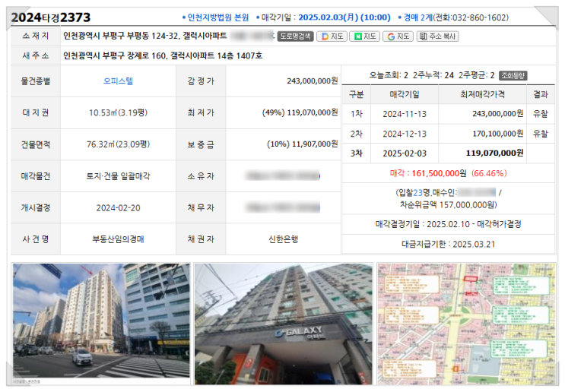Select 차순위금액 157,000,000원 text
This screenshot has width=565, height=392.
coord(448,205)
